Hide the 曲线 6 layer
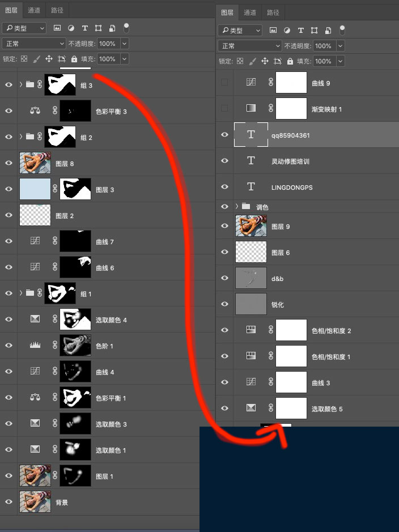 pyautogui.click(x=9, y=267)
